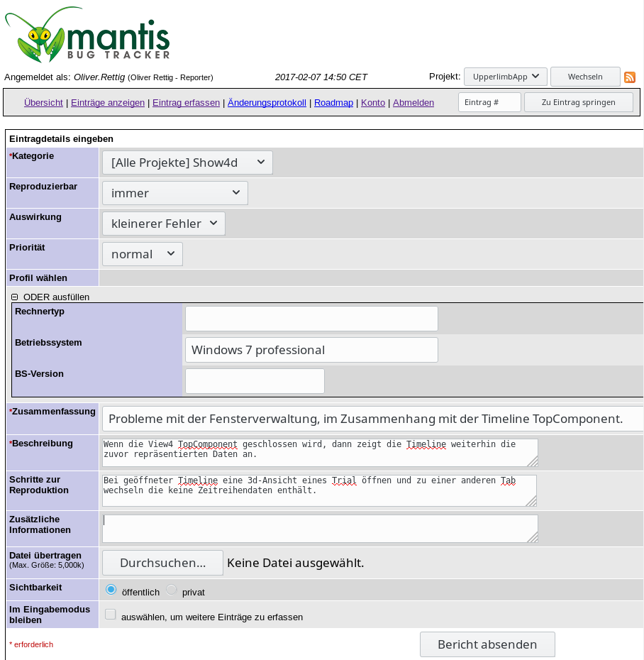Enable the Im Eingabemodus bleiben checkbox
Viewport: 644px width, 660px height.
pos(111,615)
